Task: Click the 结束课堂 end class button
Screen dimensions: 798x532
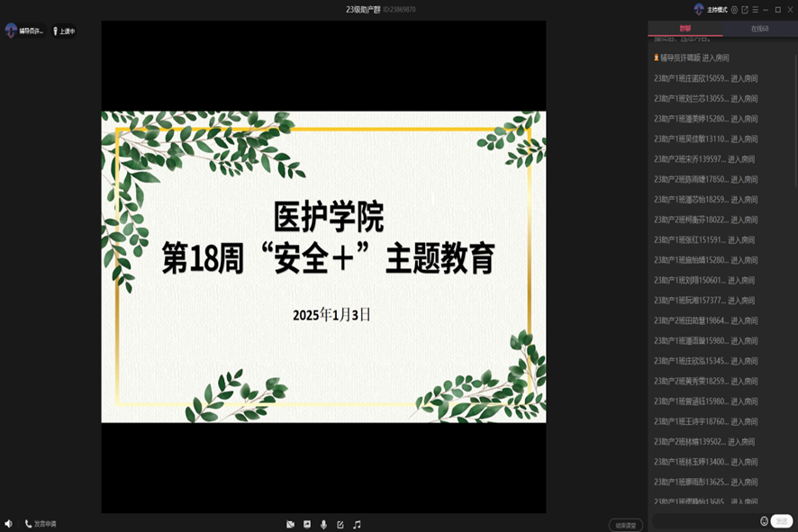Action: pos(625,525)
